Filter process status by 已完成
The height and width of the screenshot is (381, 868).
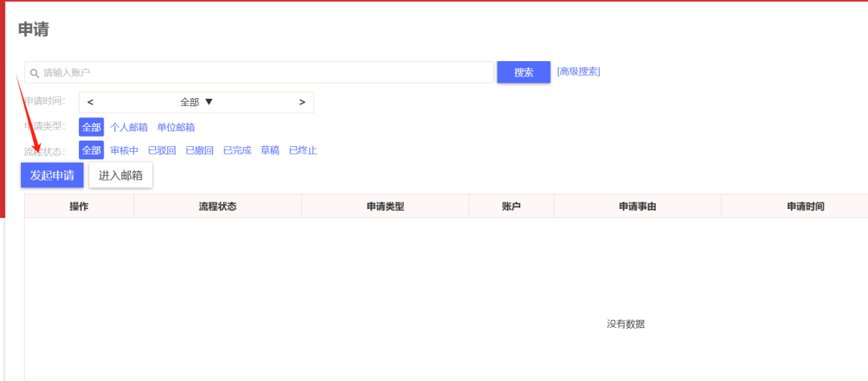coord(237,150)
